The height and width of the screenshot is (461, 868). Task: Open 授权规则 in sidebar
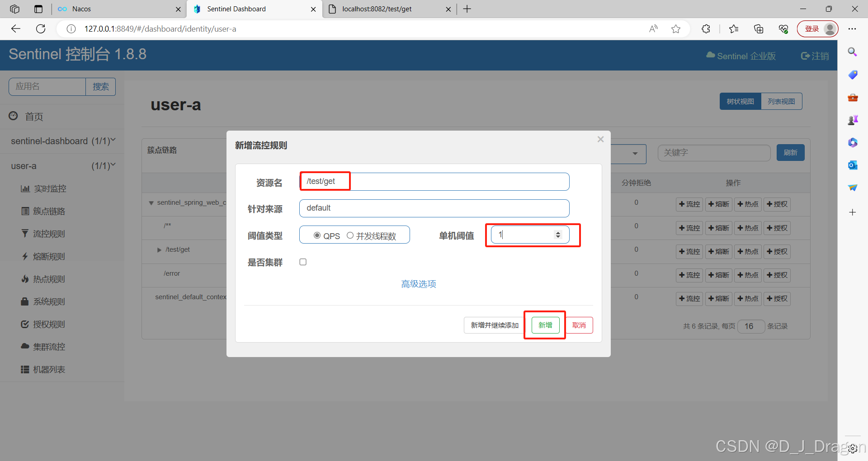50,324
